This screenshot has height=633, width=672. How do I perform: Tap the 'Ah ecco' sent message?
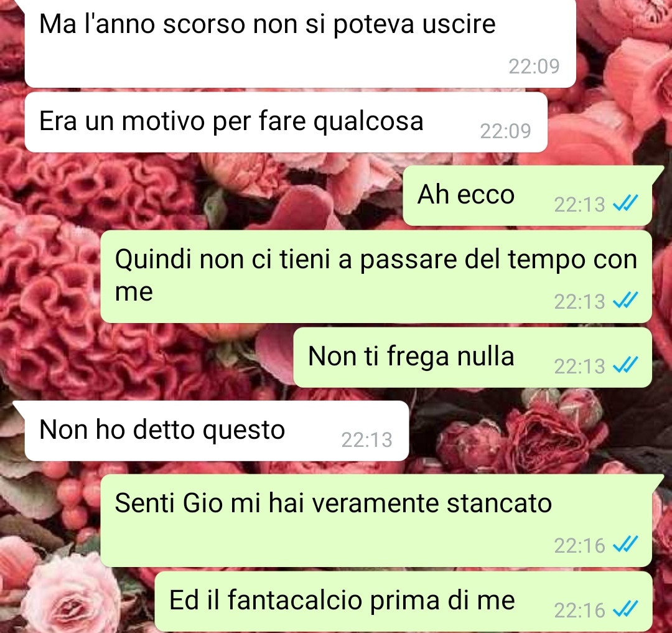tap(527, 195)
